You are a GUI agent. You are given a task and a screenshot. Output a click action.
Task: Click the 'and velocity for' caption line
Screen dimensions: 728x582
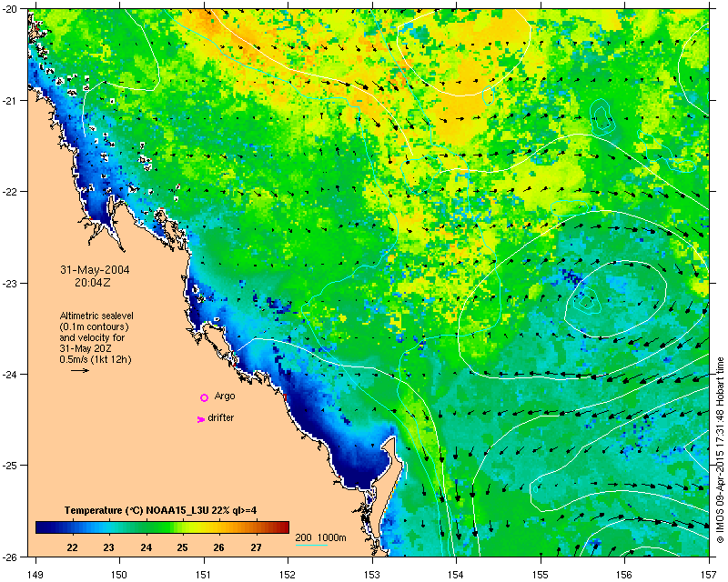pos(92,337)
